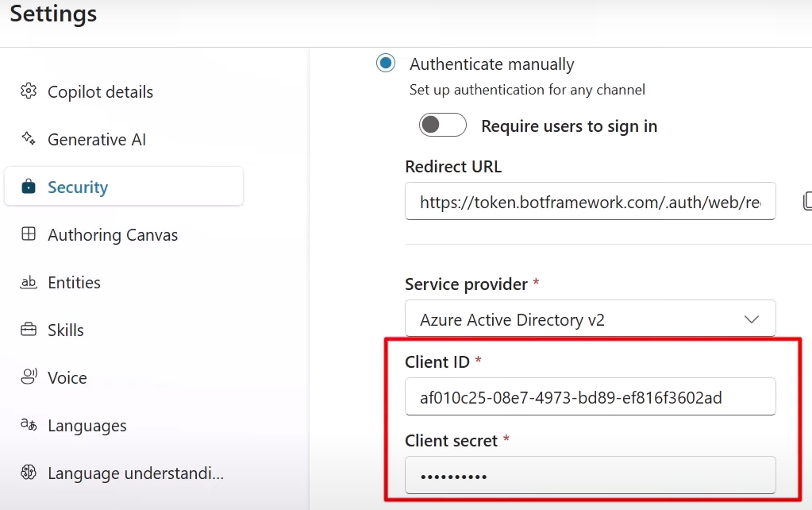Toggle Require users to sign in
Viewport: 812px width, 510px height.
coord(443,125)
